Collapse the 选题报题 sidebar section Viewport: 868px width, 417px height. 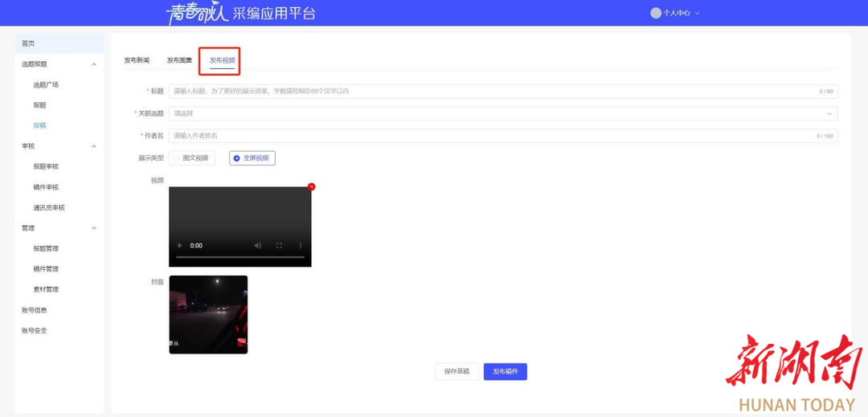click(93, 64)
